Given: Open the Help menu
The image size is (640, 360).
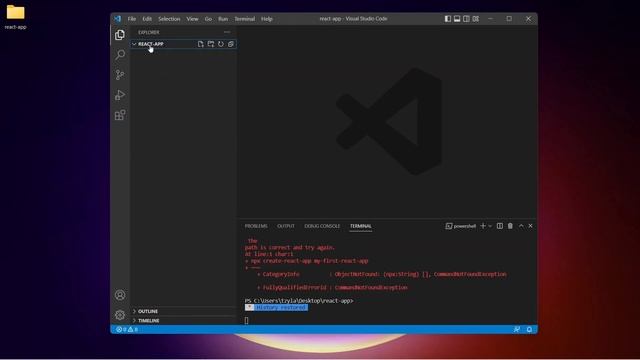Looking at the screenshot, I should 267,19.
